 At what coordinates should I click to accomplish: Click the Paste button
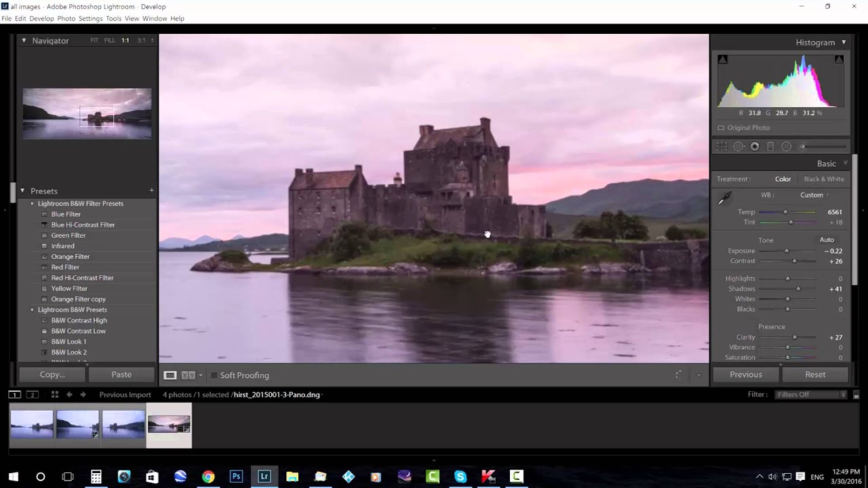pyautogui.click(x=121, y=374)
